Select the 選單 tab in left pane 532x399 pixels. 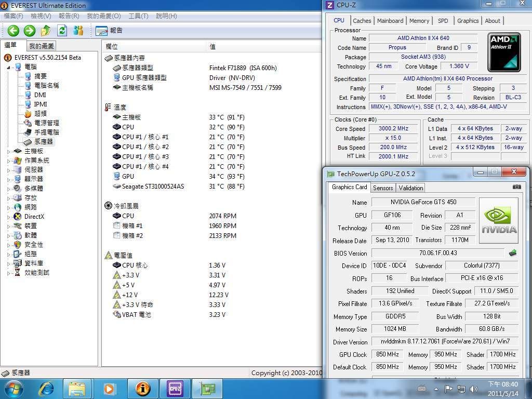10,45
